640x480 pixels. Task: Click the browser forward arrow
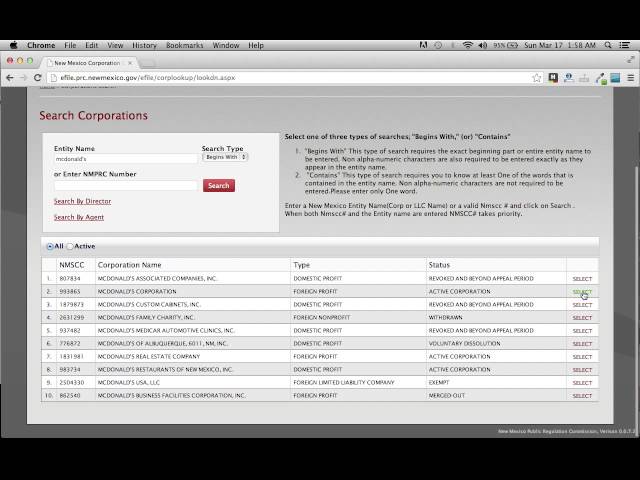click(x=24, y=78)
